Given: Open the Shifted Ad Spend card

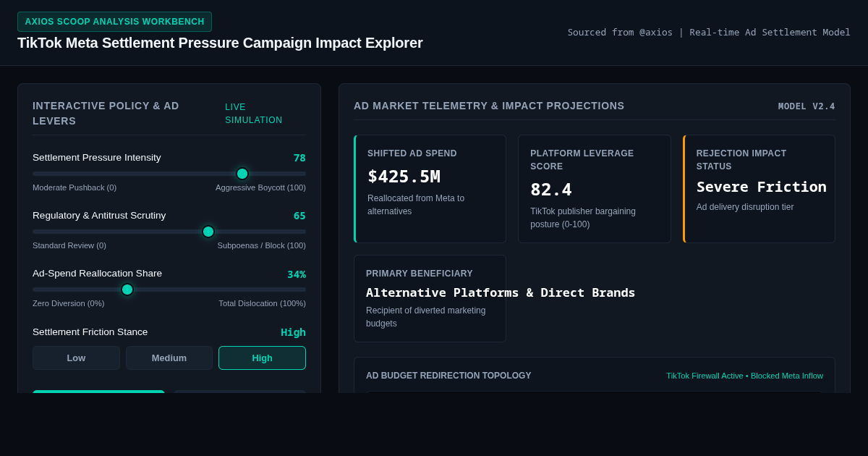Looking at the screenshot, I should [430, 189].
